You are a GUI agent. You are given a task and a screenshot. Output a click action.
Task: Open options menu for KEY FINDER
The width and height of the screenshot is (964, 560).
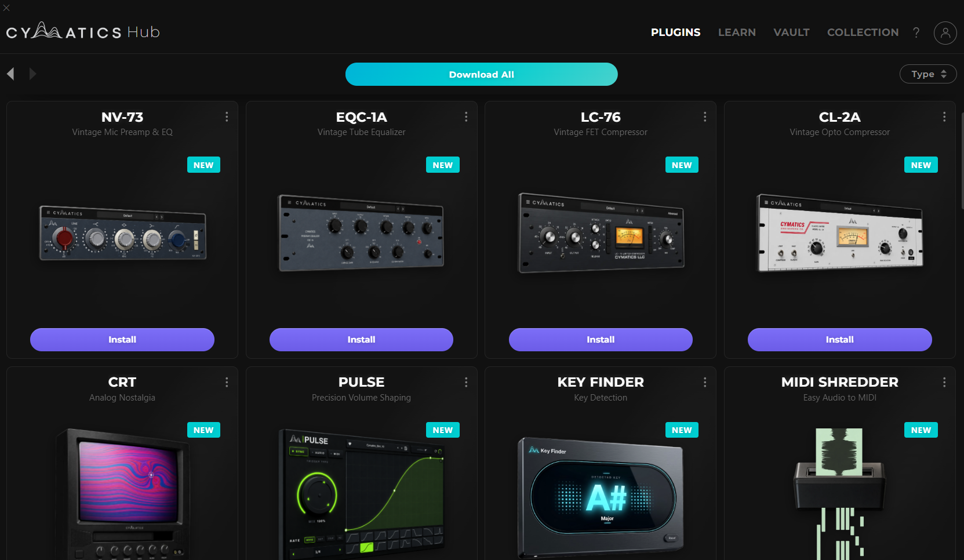[705, 383]
